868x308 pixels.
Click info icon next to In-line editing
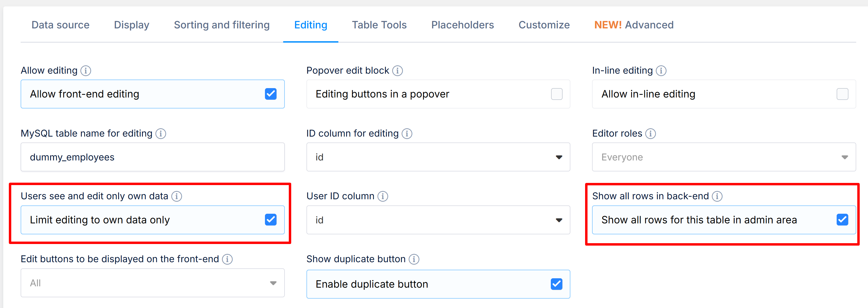click(x=661, y=71)
